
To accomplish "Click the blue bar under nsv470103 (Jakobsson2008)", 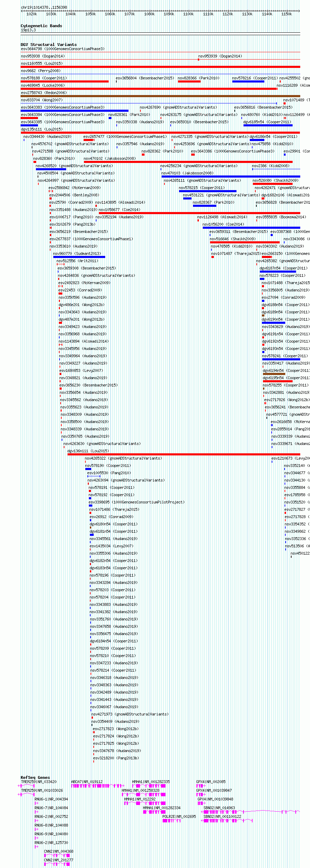I will tap(231, 177).
